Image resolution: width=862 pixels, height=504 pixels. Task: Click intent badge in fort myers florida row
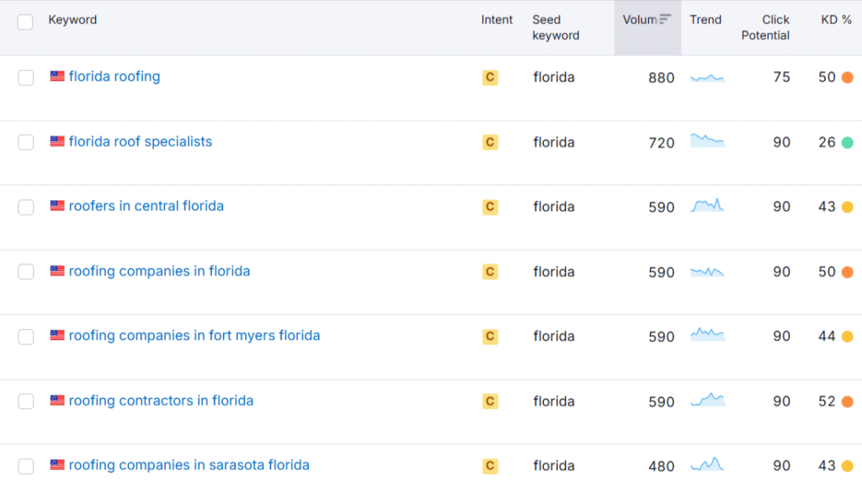coord(490,337)
